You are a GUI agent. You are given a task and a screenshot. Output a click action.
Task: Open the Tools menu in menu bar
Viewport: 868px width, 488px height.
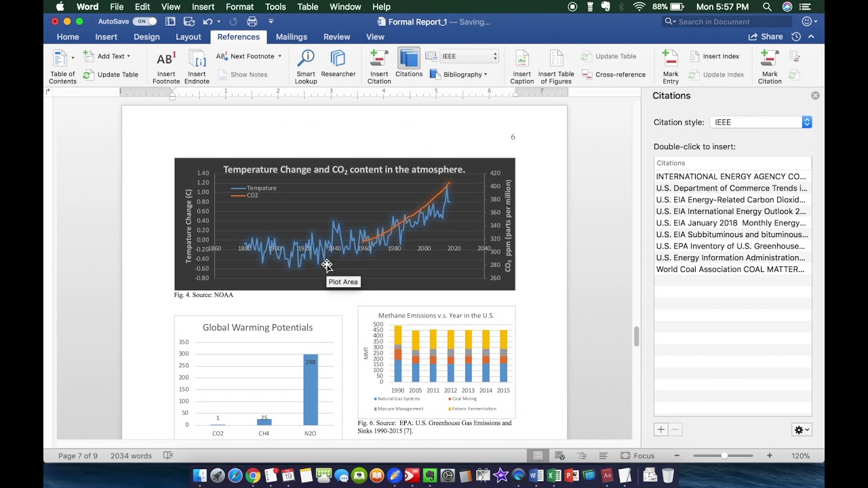pos(275,7)
